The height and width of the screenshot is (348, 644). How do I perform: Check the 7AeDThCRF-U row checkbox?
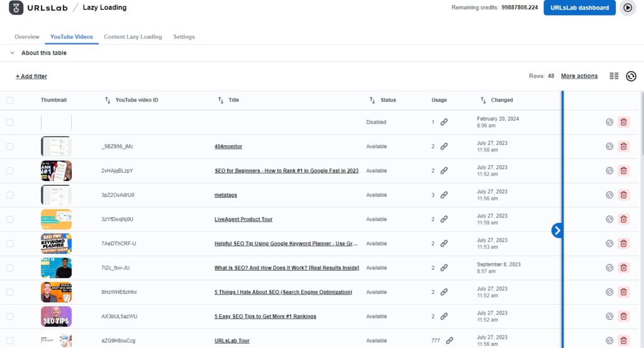click(x=10, y=244)
